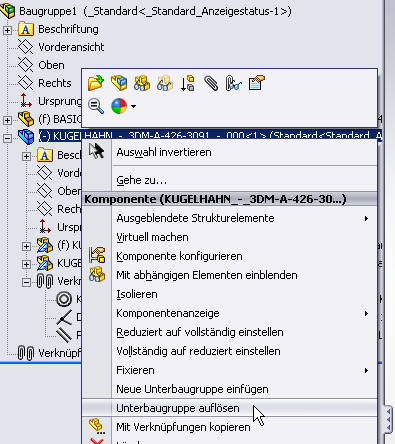Open the appearance dropdown arrow
395x444 pixels.
[133, 106]
